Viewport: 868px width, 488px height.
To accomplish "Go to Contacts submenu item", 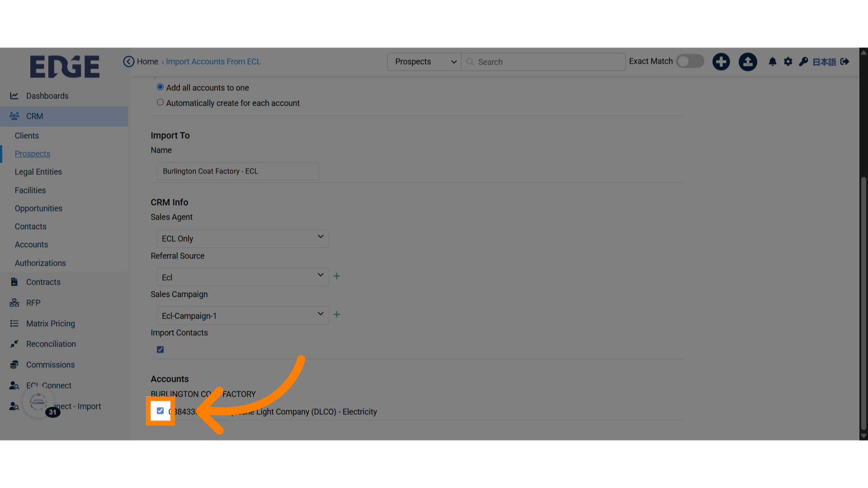I will tap(30, 226).
